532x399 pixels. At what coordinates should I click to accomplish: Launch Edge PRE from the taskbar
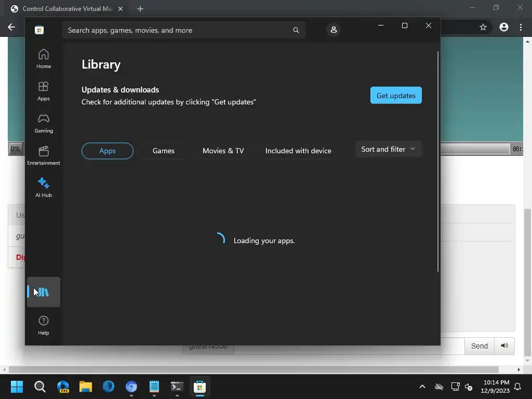[63, 387]
